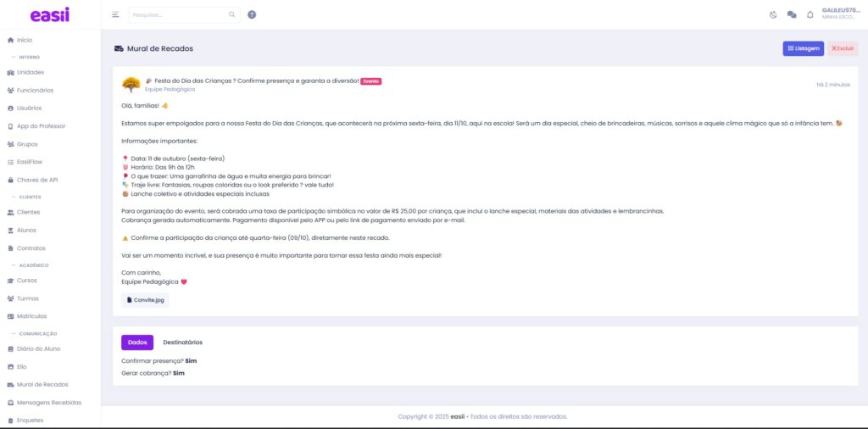Click the search magnifier icon
This screenshot has width=868, height=429.
tap(232, 14)
